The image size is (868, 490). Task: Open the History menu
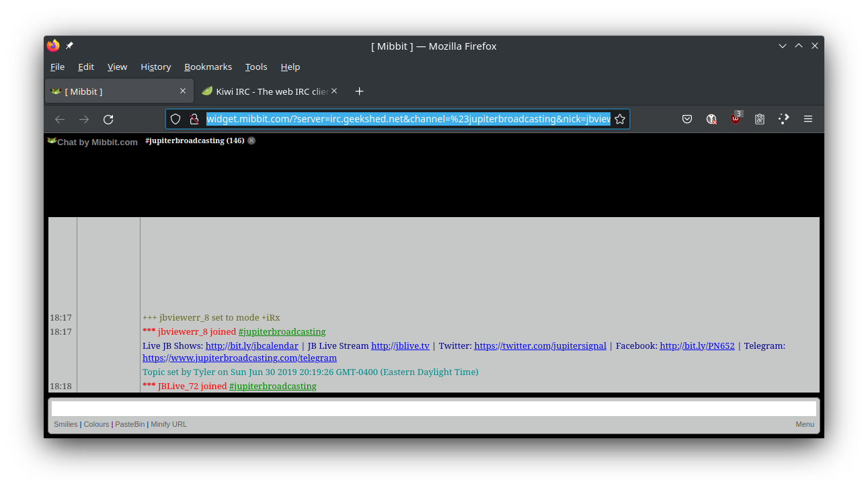coord(156,67)
